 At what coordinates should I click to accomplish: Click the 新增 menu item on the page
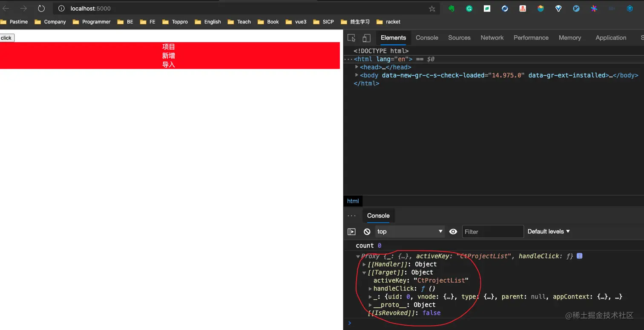tap(168, 55)
